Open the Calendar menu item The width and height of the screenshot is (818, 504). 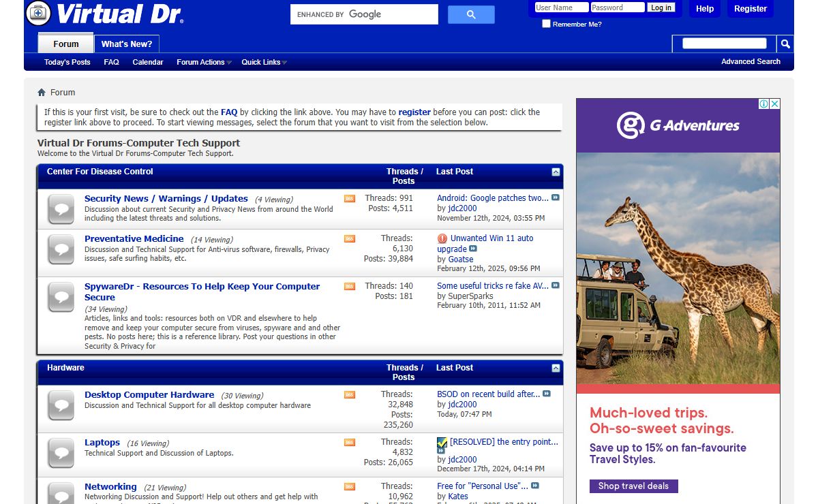[148, 62]
